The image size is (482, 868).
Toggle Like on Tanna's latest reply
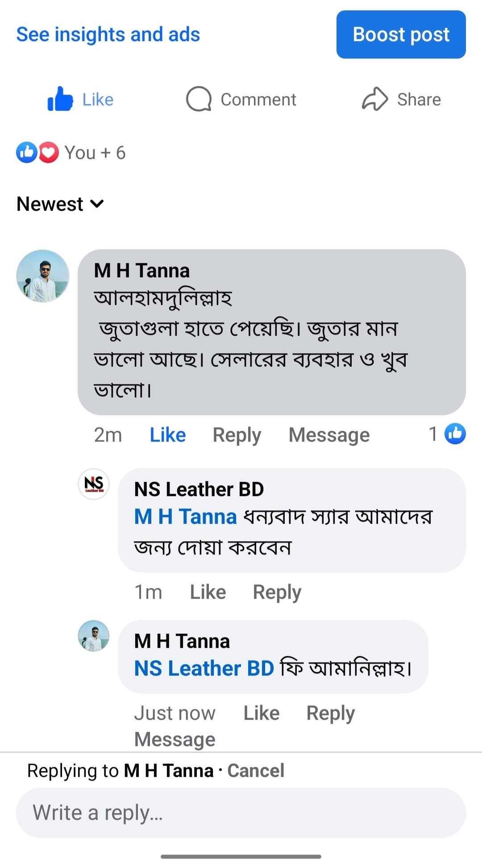coord(261,713)
